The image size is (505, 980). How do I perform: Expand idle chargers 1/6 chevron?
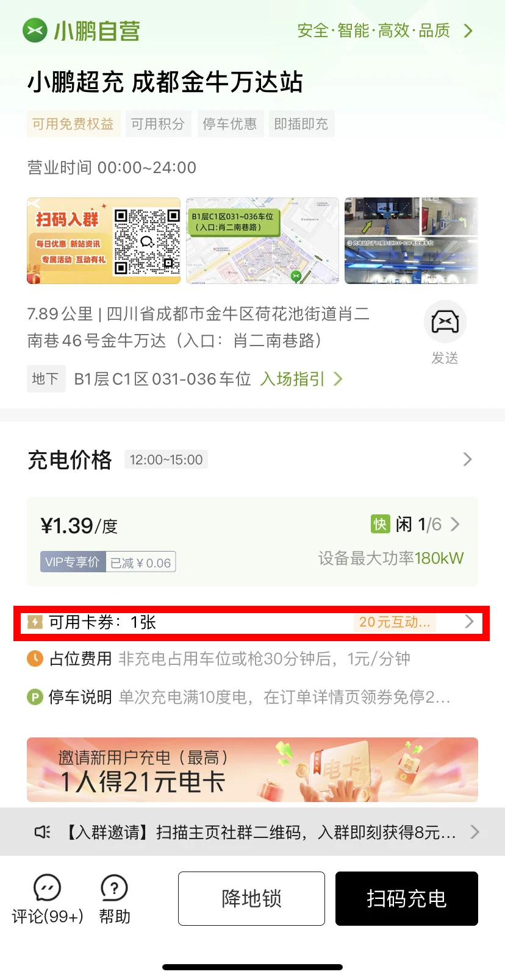click(455, 524)
